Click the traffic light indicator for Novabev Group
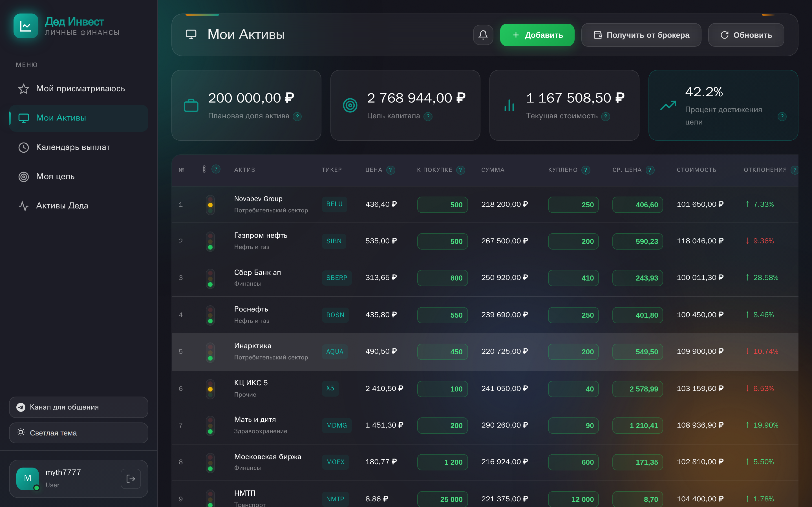This screenshot has height=507, width=812. [210, 204]
